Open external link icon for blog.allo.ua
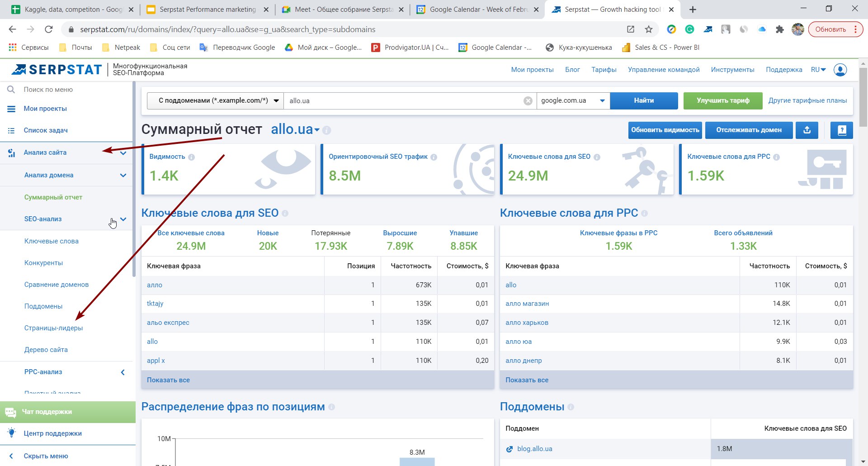 tap(509, 449)
